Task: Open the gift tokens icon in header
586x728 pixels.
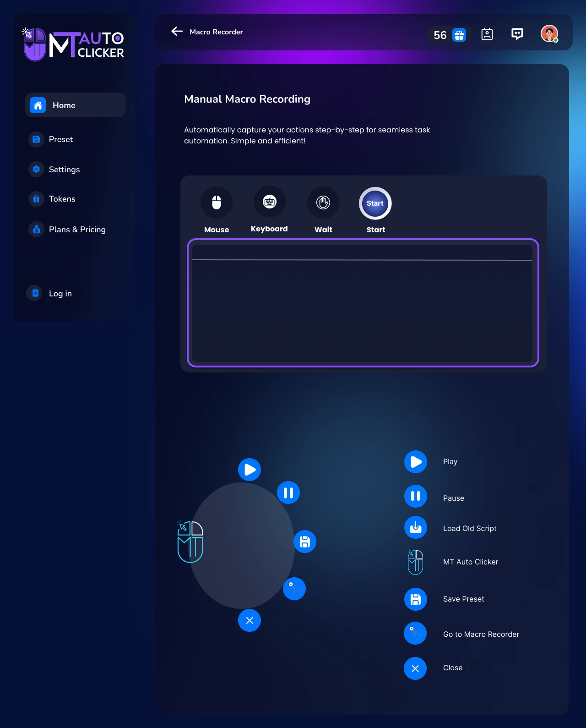Action: [459, 35]
